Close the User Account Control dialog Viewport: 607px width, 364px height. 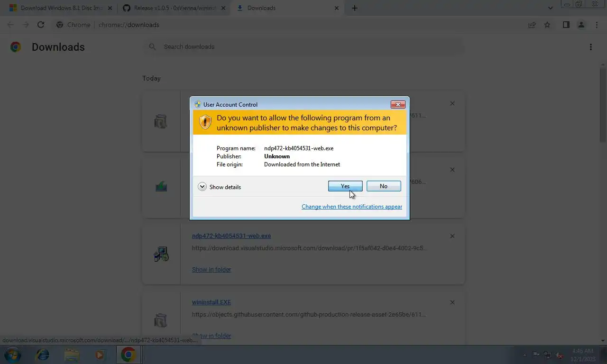pos(397,104)
